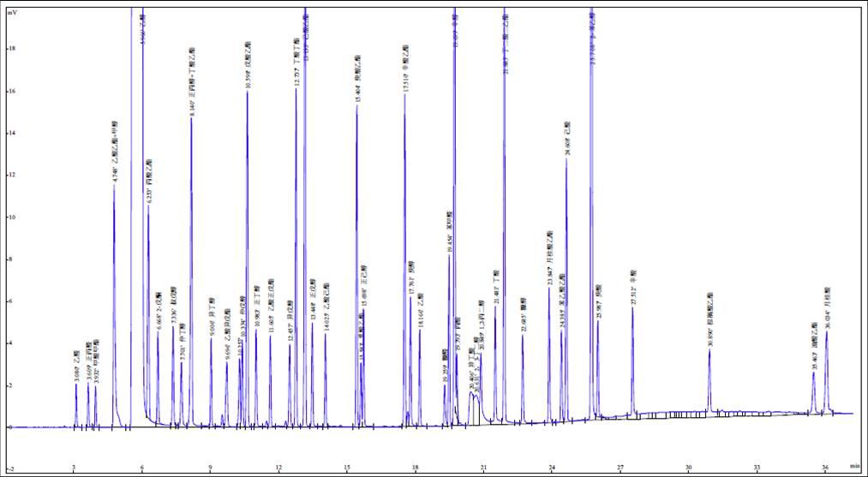Screen dimensions: 868x477
Task: Select the 22.685 min peak label
Action: click(523, 315)
